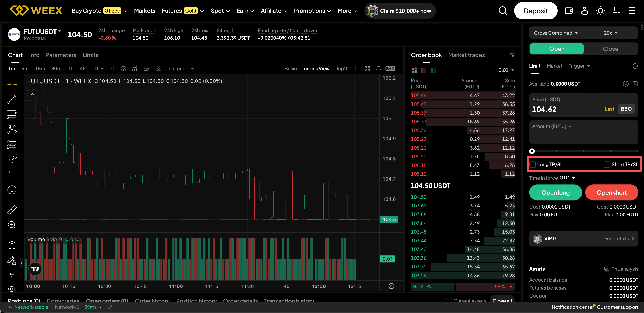Toggle hide all drawings eye icon
This screenshot has width=644, height=313.
[12, 289]
